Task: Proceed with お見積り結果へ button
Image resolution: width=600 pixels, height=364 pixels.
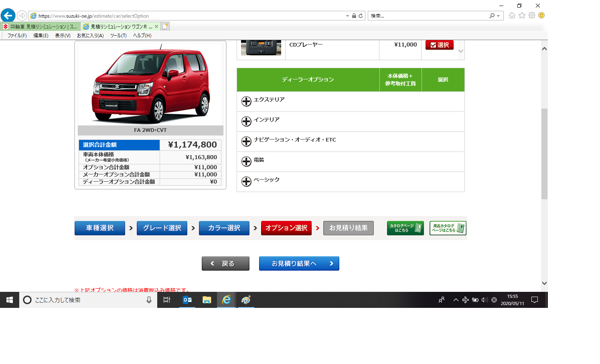Action: click(x=299, y=263)
